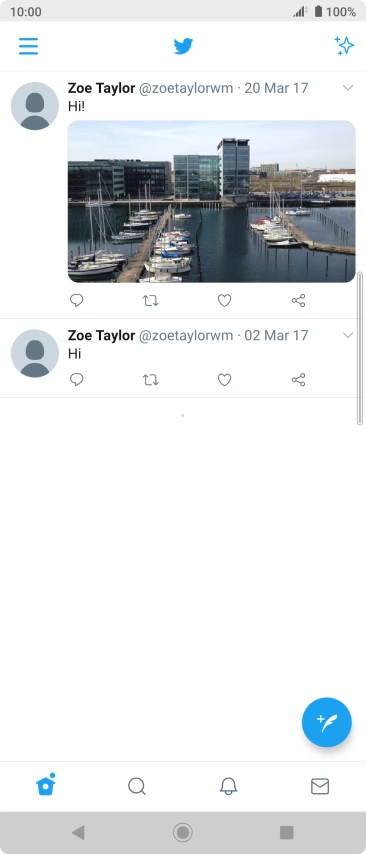Viewport: 366px width, 854px height.
Task: Retweet the 20 Mar 17 "Hi!" tweet
Action: pyautogui.click(x=151, y=300)
